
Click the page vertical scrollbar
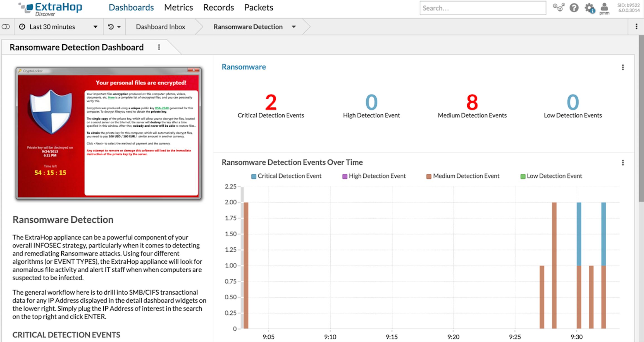pyautogui.click(x=641, y=119)
